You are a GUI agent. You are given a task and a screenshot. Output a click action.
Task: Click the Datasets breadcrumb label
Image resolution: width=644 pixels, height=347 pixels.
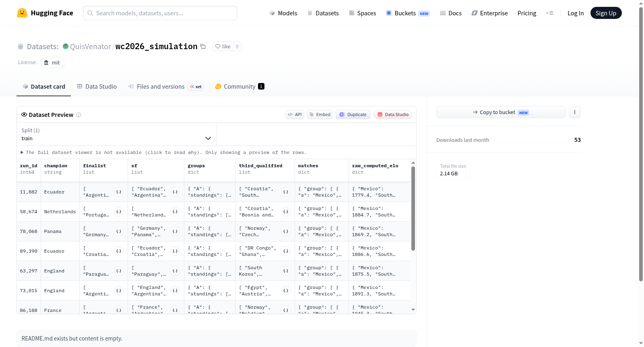(43, 47)
